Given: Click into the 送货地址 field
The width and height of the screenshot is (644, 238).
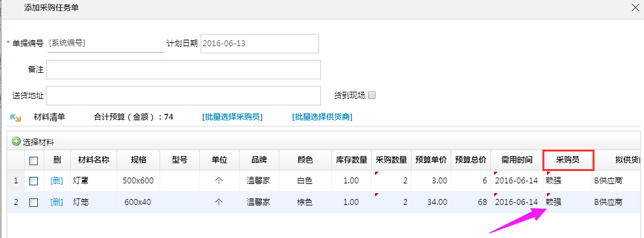Looking at the screenshot, I should point(184,96).
